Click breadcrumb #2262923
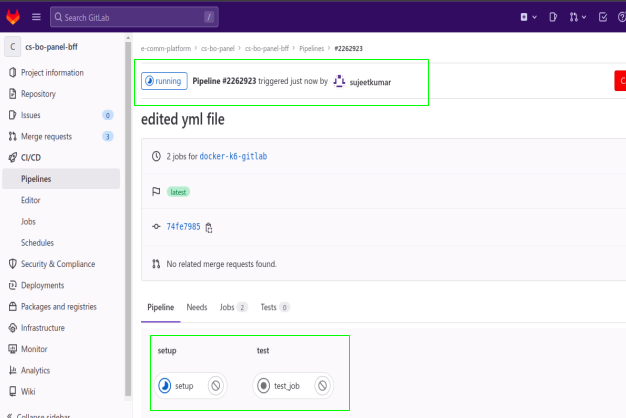This screenshot has width=626, height=418. (349, 48)
